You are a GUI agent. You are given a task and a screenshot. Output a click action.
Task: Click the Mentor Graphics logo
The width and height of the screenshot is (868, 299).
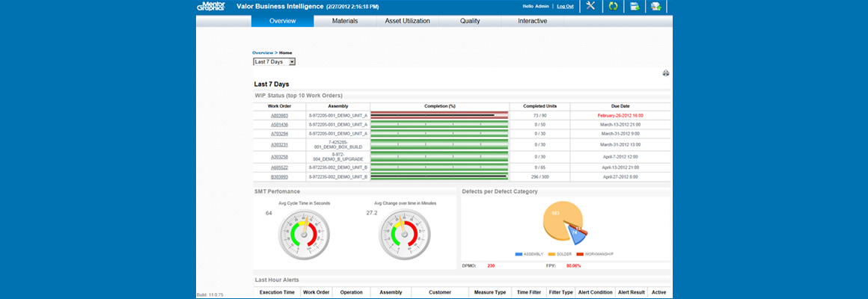(x=210, y=6)
